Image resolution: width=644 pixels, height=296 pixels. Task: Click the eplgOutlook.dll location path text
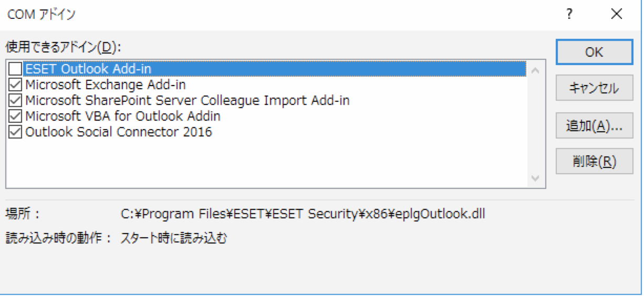click(x=303, y=215)
